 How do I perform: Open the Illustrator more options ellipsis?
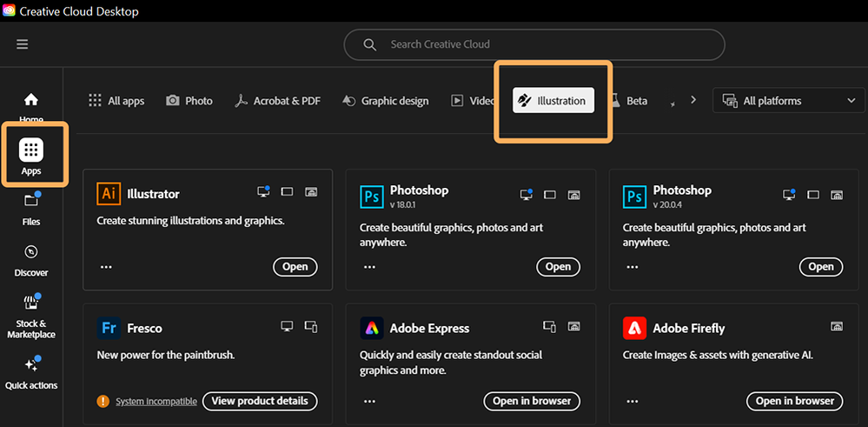click(106, 267)
